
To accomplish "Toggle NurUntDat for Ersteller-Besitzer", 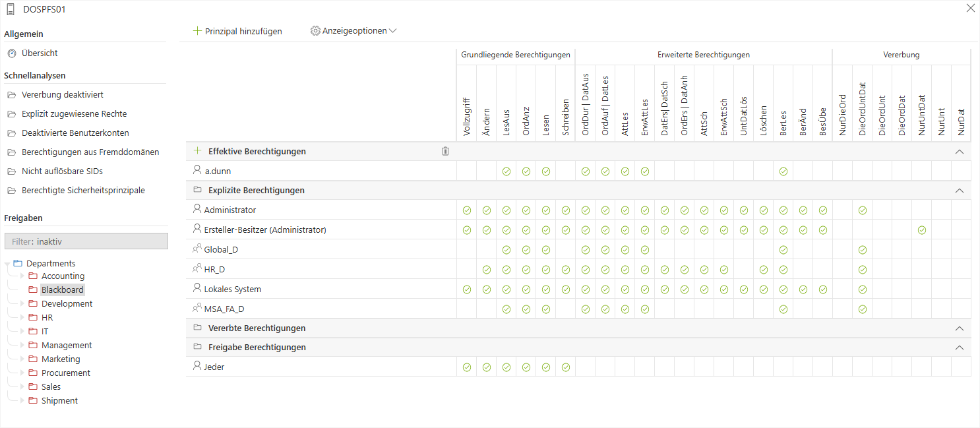I will point(922,230).
